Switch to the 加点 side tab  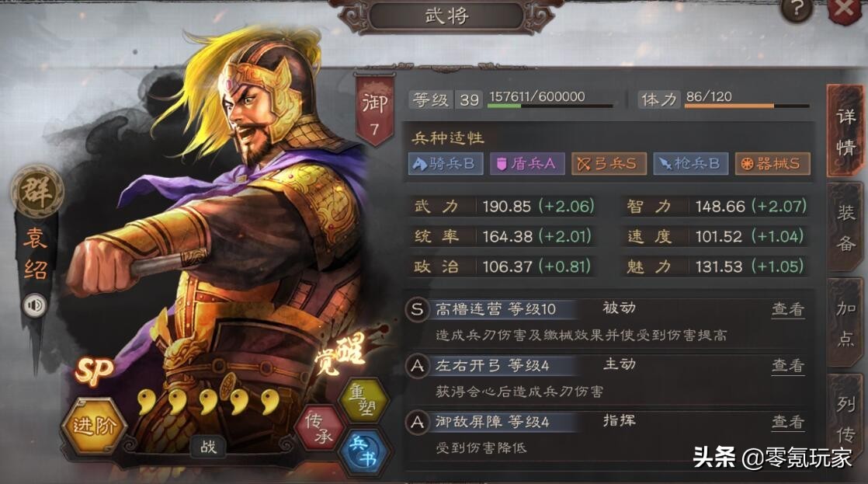click(845, 322)
